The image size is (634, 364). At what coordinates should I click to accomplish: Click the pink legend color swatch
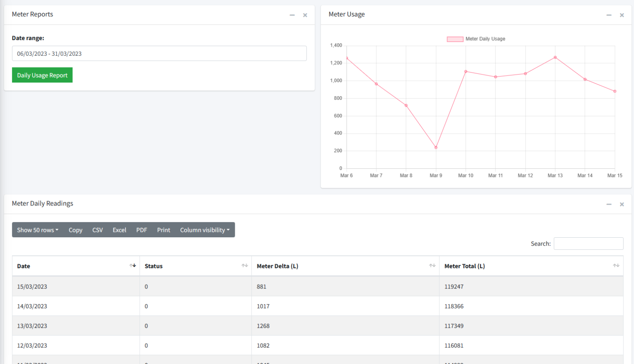coord(455,38)
